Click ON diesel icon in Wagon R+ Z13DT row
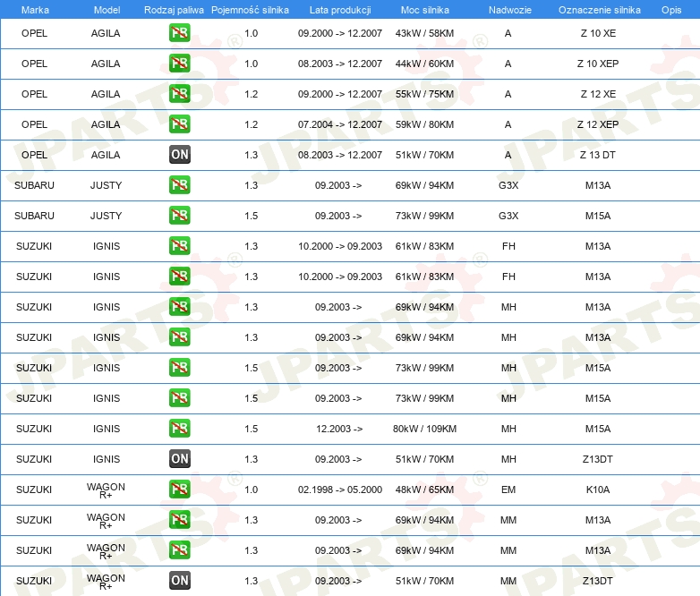The height and width of the screenshot is (596, 700). 179,581
